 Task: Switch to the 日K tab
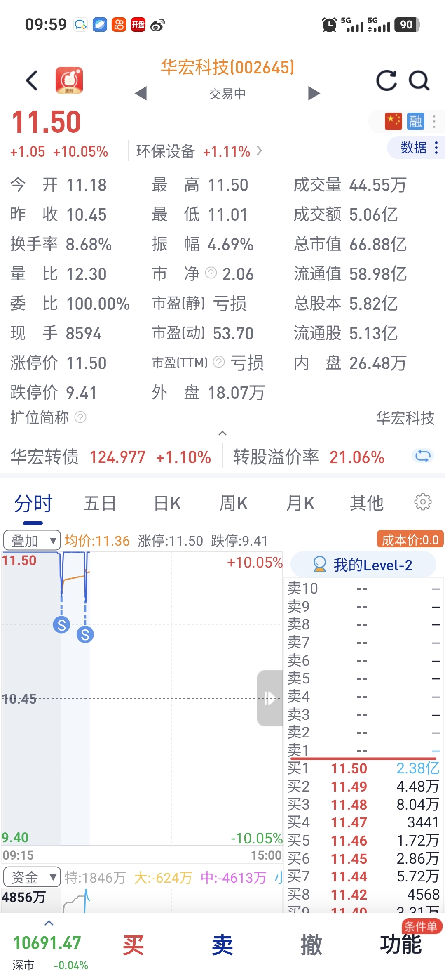(x=167, y=503)
